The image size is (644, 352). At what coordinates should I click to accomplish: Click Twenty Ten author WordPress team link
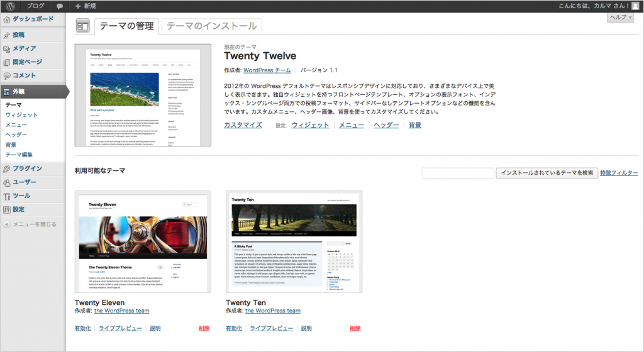point(273,311)
